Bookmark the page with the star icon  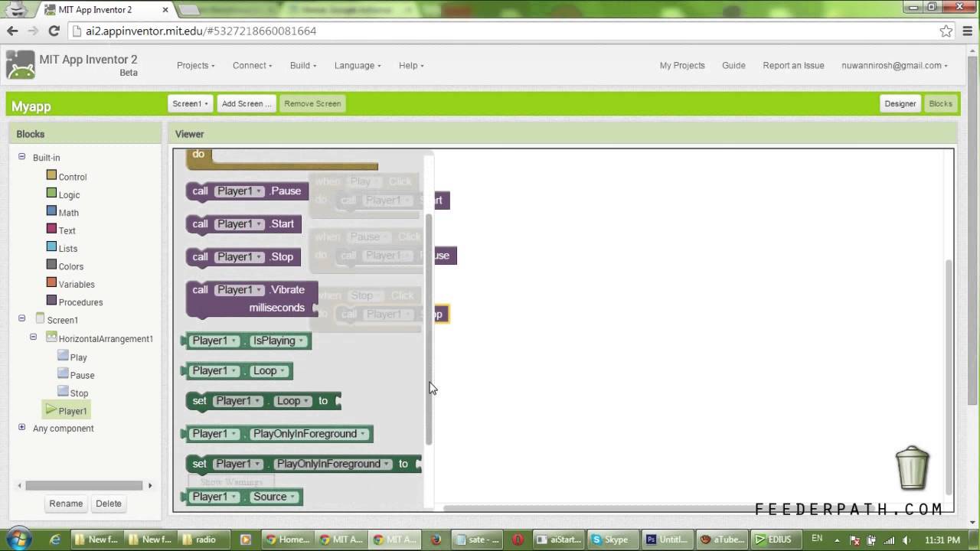coord(946,31)
